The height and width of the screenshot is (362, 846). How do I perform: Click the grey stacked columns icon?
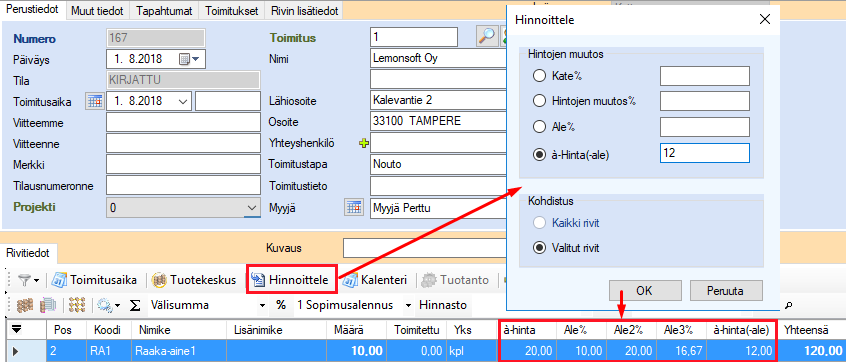(49, 305)
